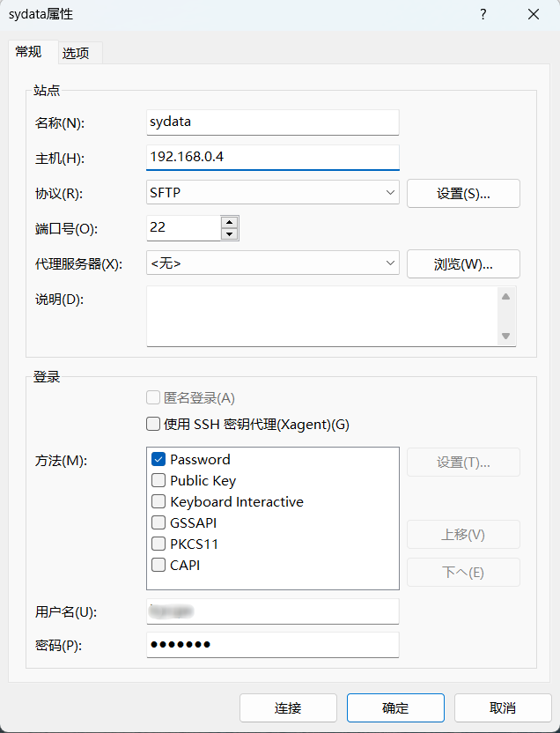Click the 端口号 field showing 22

click(x=183, y=227)
